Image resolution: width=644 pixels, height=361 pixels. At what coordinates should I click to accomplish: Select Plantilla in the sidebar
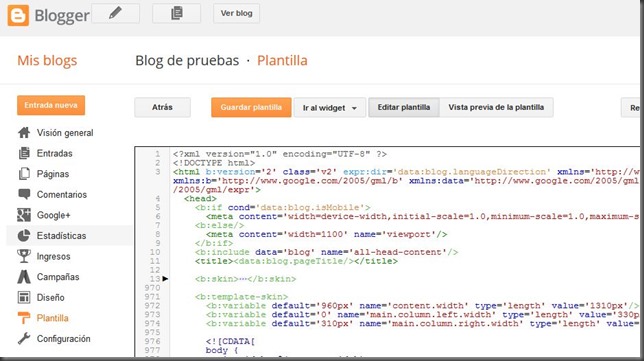click(x=53, y=318)
